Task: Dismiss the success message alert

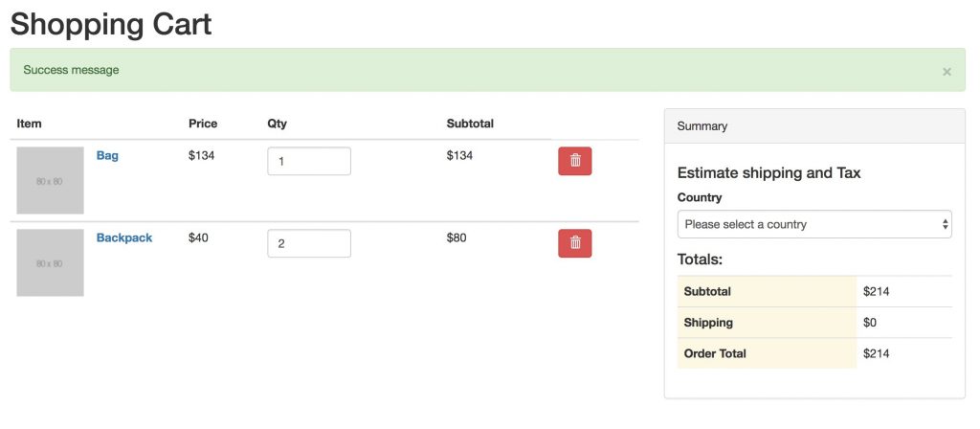Action: click(x=947, y=72)
